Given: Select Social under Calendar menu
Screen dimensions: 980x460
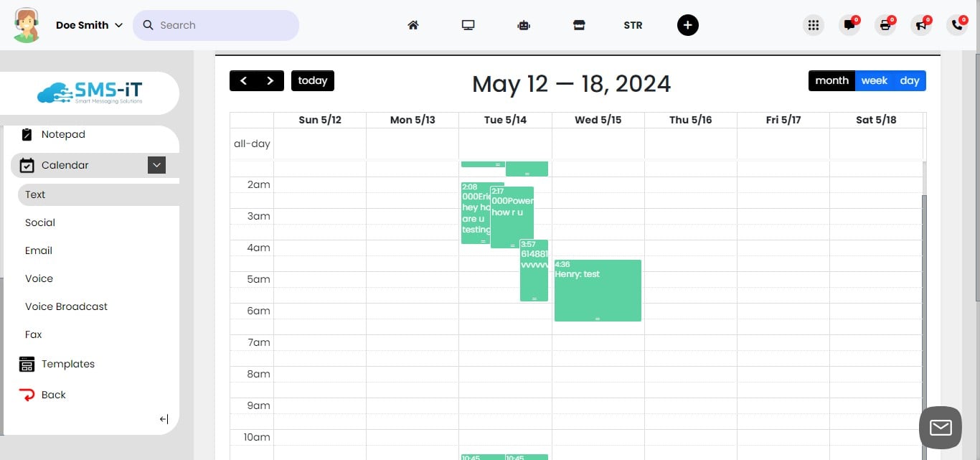Looking at the screenshot, I should [x=40, y=222].
